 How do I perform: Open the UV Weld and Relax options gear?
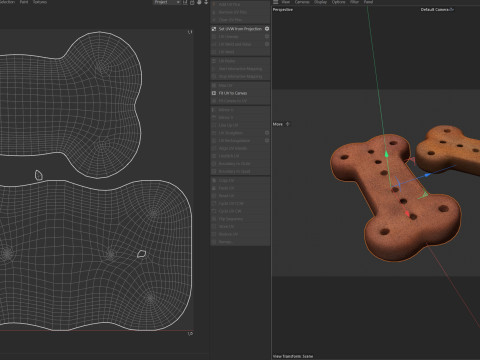[267, 44]
